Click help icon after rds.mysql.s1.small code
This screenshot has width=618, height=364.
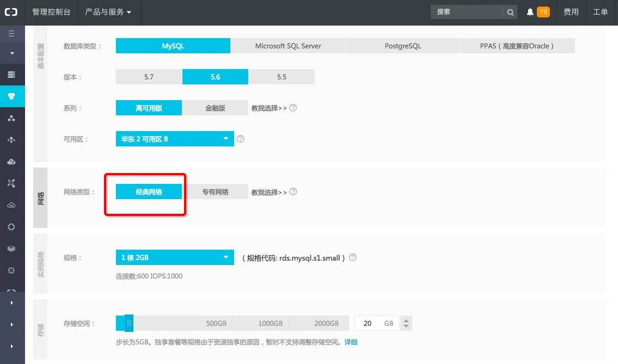pos(353,257)
